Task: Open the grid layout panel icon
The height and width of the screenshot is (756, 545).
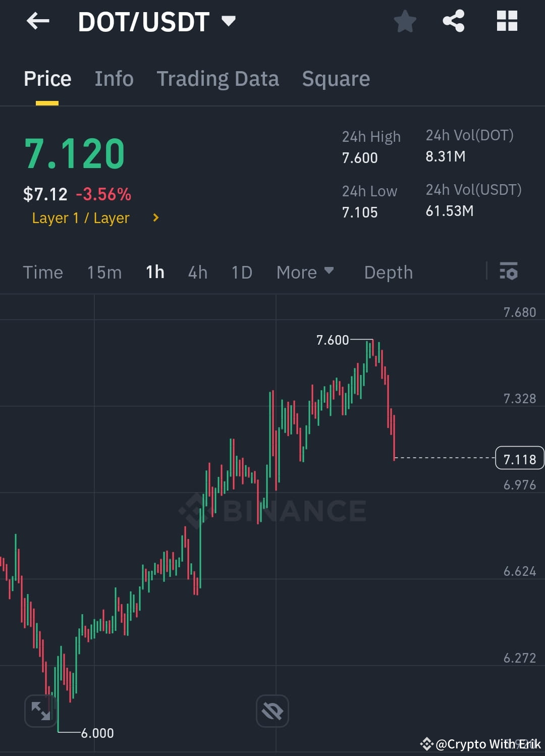Action: (507, 21)
